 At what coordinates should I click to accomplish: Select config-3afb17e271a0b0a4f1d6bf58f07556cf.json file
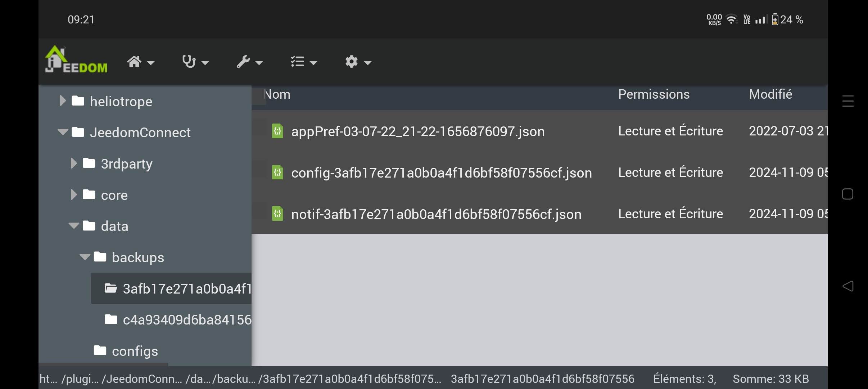441,173
